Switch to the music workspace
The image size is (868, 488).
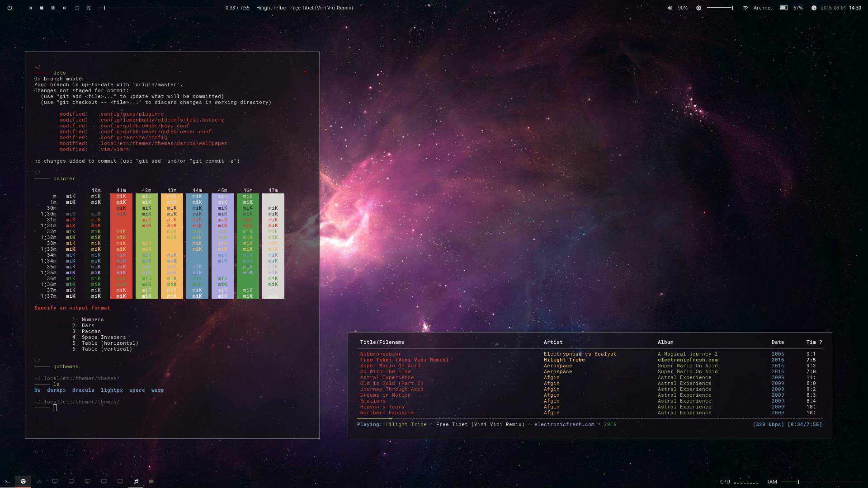point(136,482)
